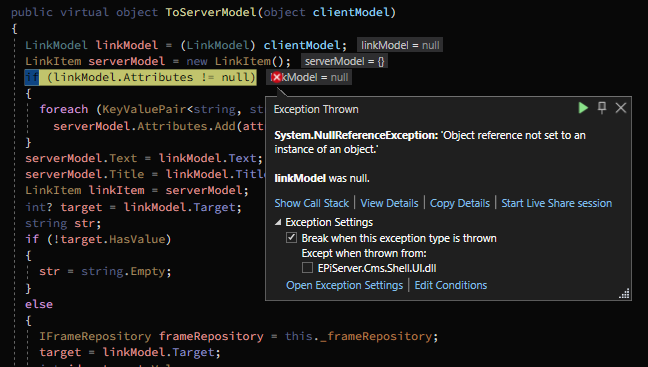
Task: Grab the popup resize grip corner
Action: pyautogui.click(x=624, y=293)
